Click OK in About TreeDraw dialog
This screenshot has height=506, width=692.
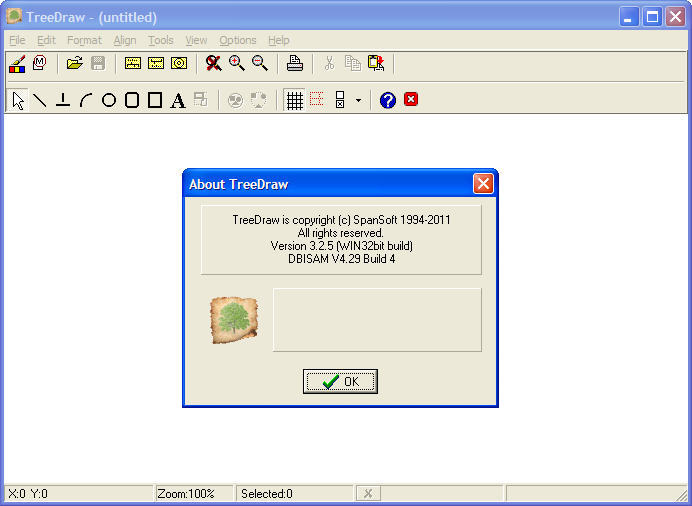(340, 381)
